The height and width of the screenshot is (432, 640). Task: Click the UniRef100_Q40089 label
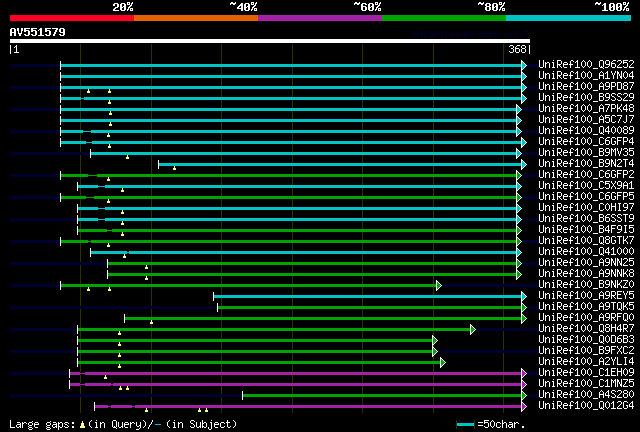pos(586,131)
